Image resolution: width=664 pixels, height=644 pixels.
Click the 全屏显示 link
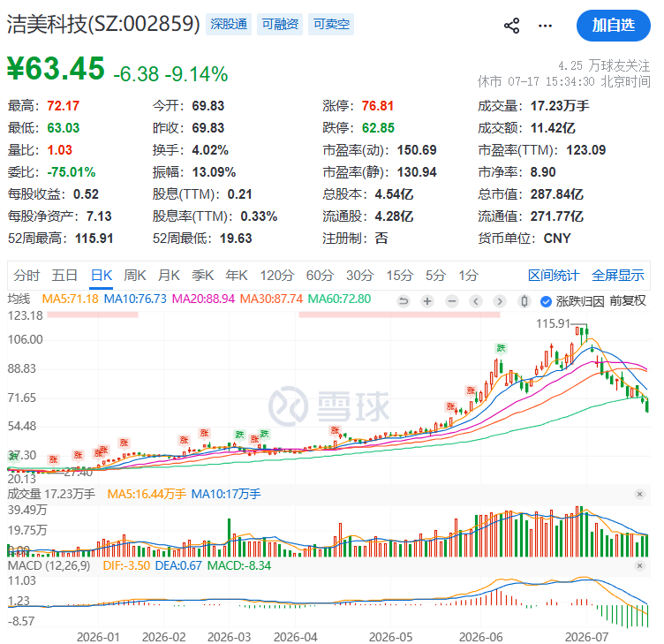coord(618,276)
